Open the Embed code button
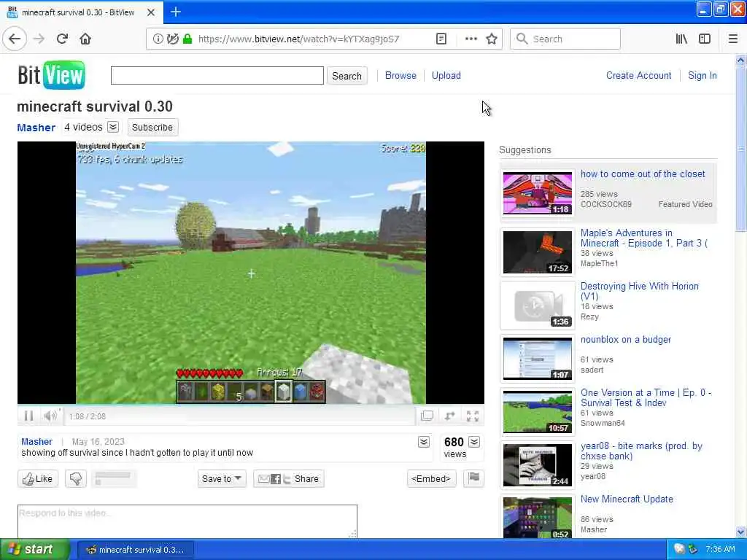Image resolution: width=747 pixels, height=560 pixels. click(x=431, y=478)
